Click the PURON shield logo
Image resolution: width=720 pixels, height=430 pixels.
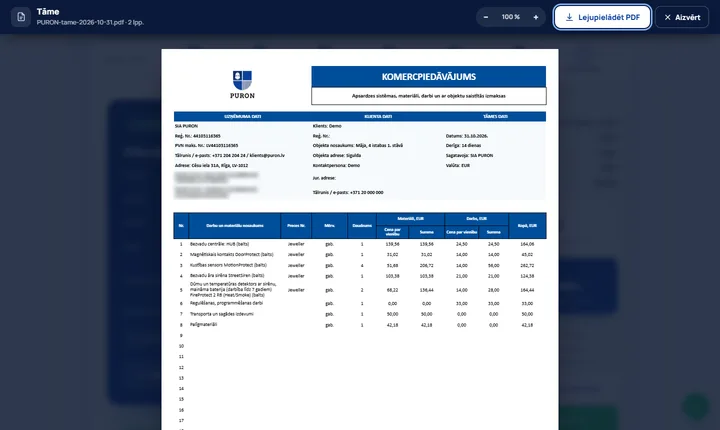coord(242,80)
